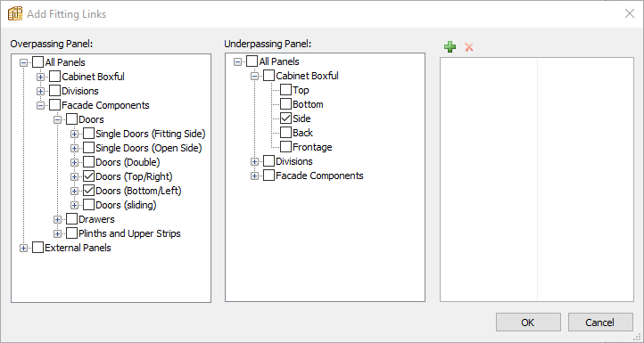Enable the Back checkbox under Cabinet Boxful
Image resolution: width=644 pixels, height=343 pixels.
(285, 133)
